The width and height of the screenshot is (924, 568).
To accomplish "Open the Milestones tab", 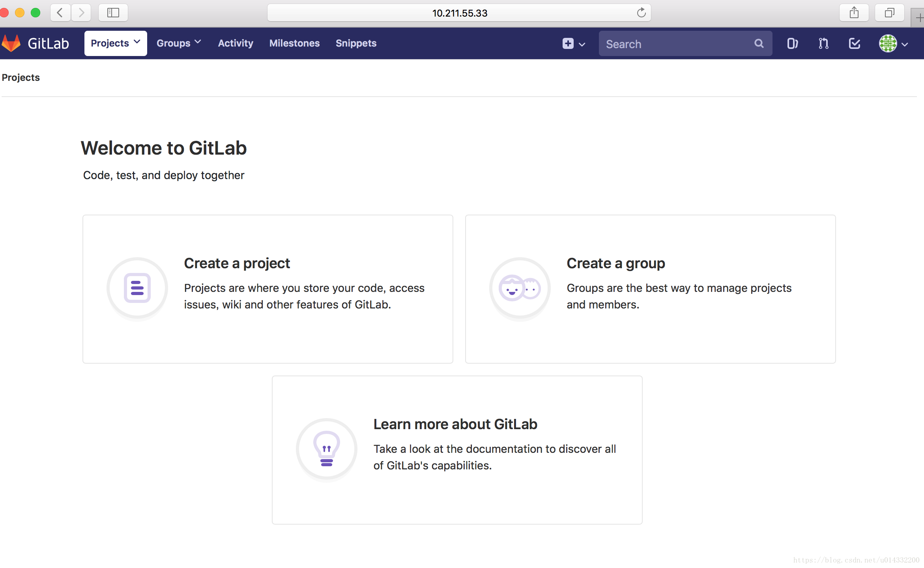I will point(295,43).
